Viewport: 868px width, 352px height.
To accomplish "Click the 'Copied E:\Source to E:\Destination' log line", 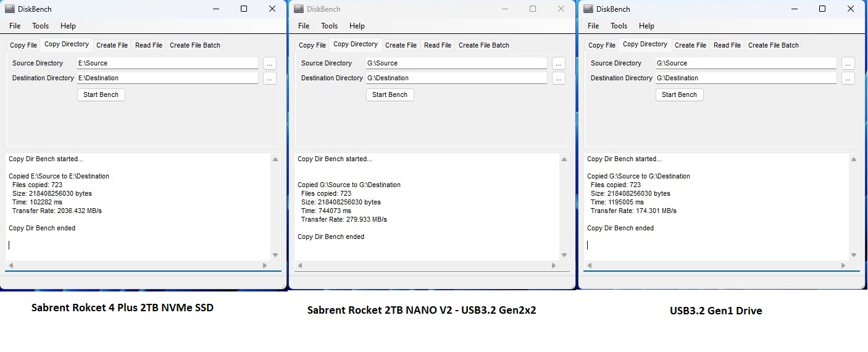I will coord(59,176).
